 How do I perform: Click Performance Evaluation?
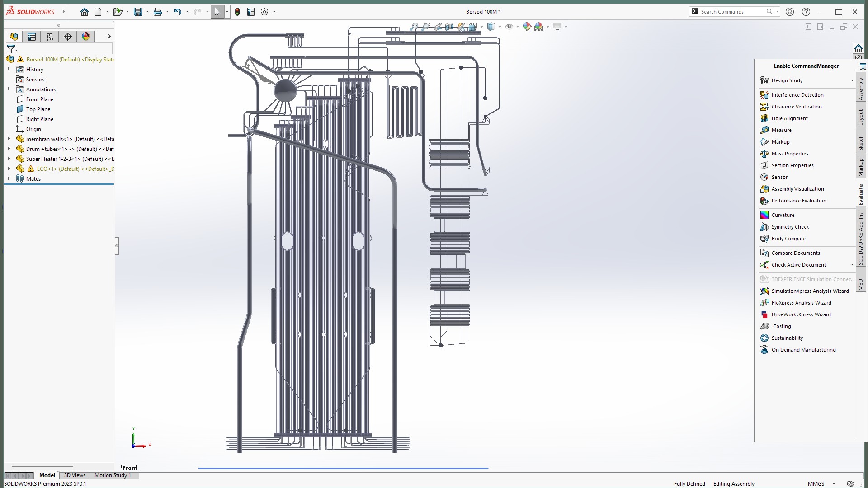click(798, 201)
